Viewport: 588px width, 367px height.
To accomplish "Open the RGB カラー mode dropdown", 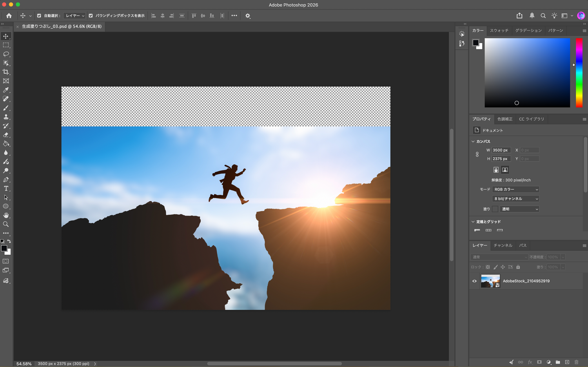I will coord(516,189).
